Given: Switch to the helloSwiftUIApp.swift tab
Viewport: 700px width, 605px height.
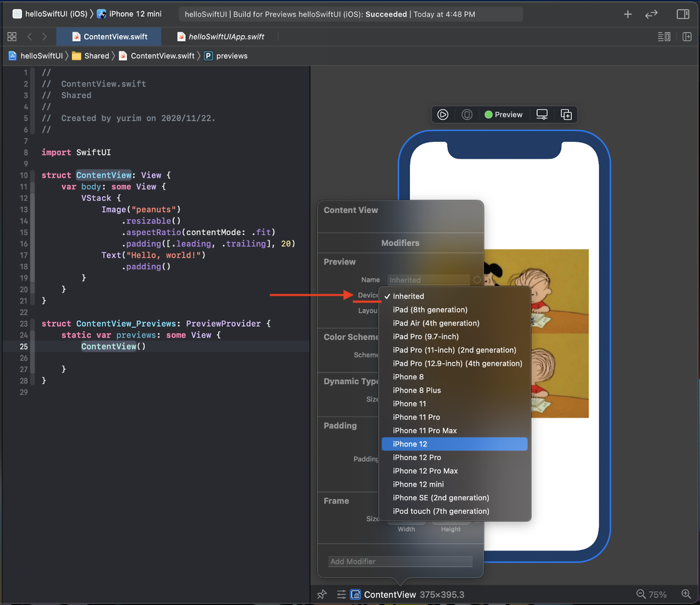Looking at the screenshot, I should [220, 37].
